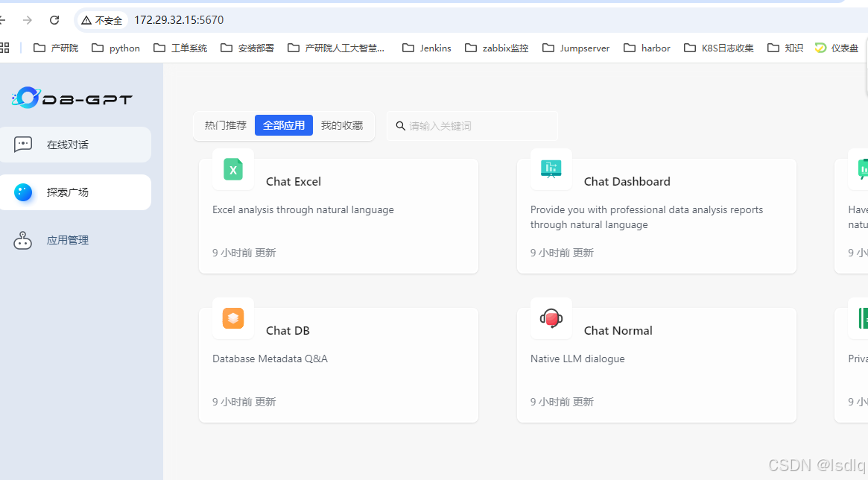Open the zabbix监控 bookmark folder
The image size is (868, 480).
(496, 48)
